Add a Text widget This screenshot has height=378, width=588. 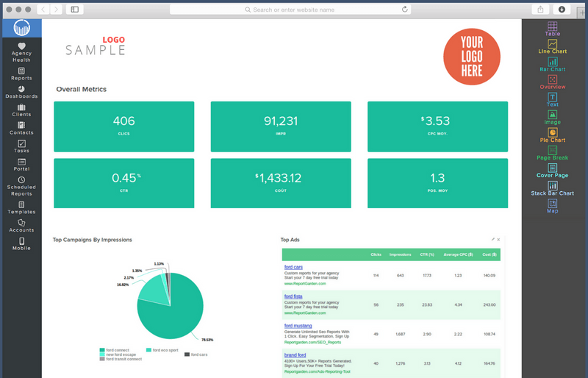(553, 100)
